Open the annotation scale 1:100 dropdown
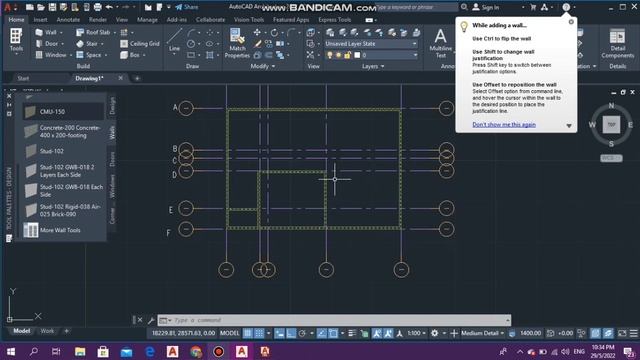This screenshot has height=360, width=640. coord(416,333)
